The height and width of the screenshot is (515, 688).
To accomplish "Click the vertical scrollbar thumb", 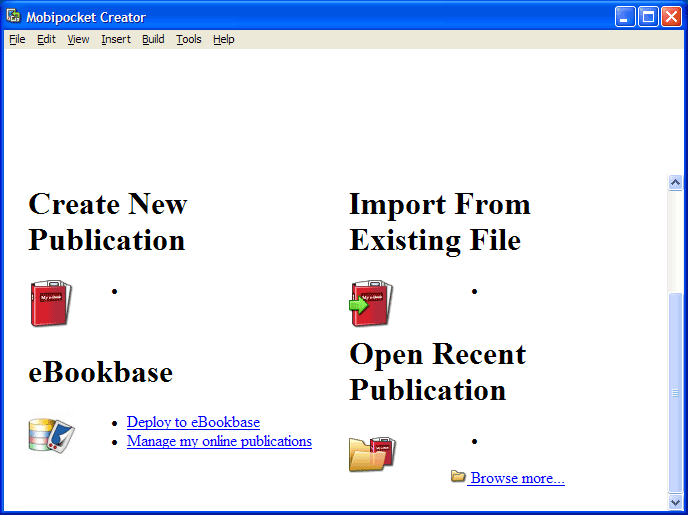I will pos(675,393).
